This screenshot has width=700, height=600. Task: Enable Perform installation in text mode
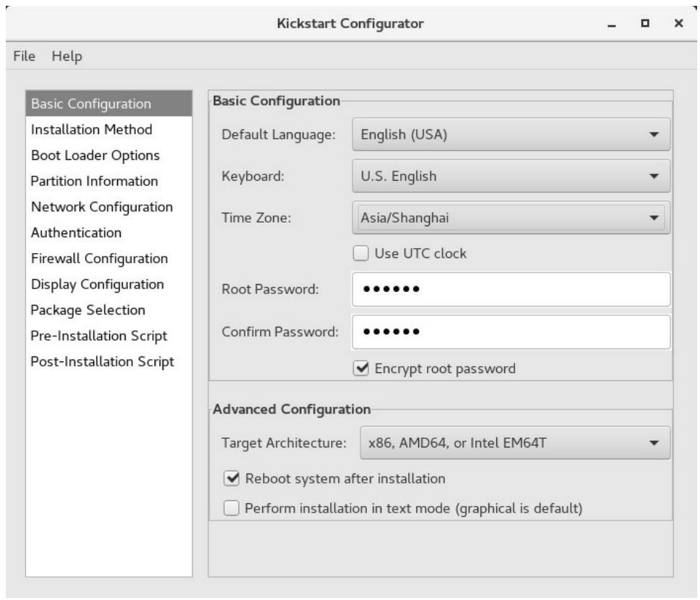[232, 508]
